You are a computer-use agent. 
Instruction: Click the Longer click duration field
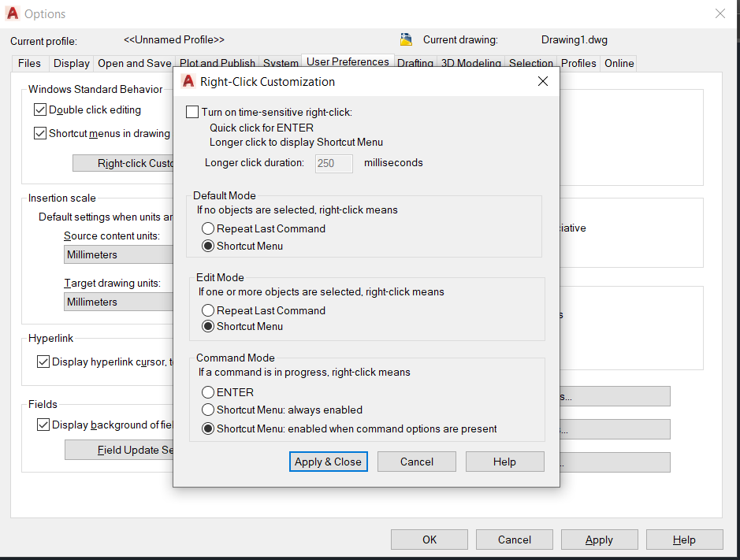334,163
